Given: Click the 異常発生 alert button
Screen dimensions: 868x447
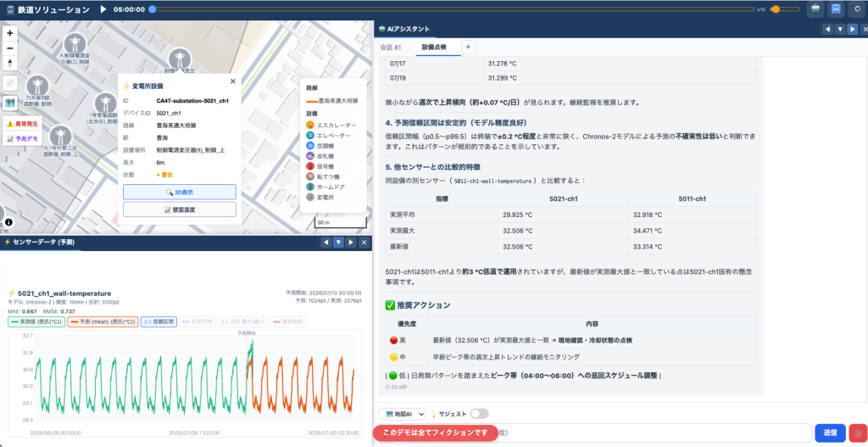Looking at the screenshot, I should [x=22, y=124].
